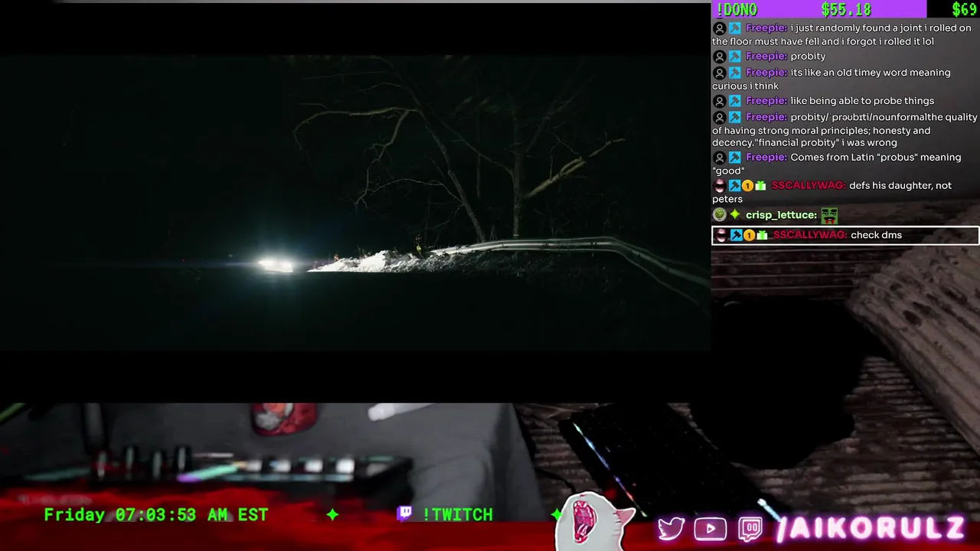The image size is (980, 551).
Task: Click the !TWITCH command text
Action: click(457, 514)
